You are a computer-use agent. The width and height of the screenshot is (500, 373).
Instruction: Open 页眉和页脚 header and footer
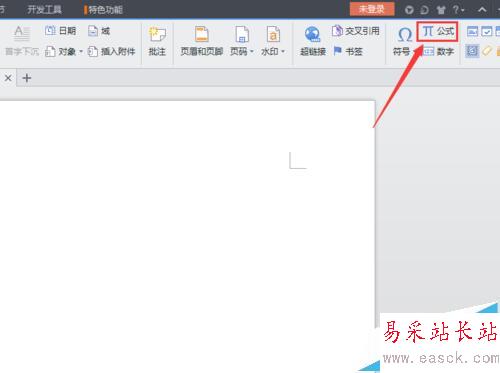point(202,42)
